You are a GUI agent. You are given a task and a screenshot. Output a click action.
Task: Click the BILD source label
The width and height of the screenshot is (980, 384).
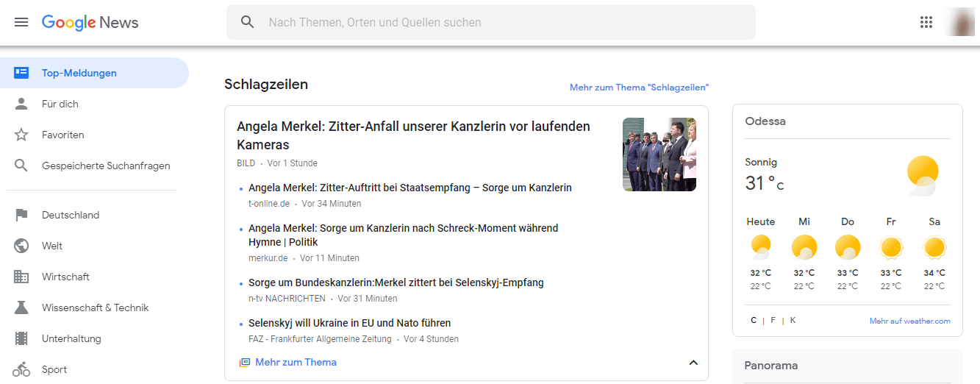click(246, 163)
